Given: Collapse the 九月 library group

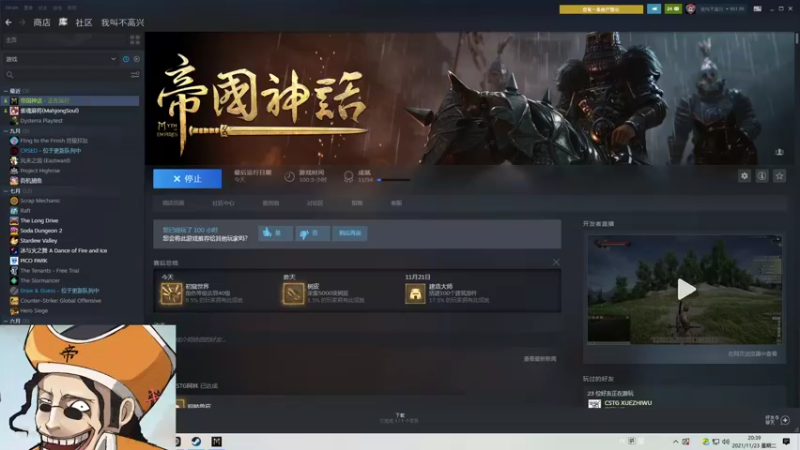Looking at the screenshot, I should (6, 131).
